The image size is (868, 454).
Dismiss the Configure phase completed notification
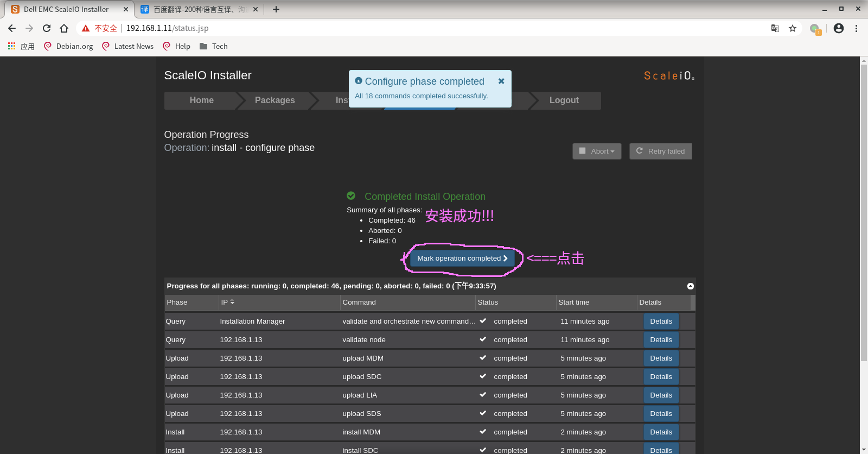pyautogui.click(x=501, y=81)
